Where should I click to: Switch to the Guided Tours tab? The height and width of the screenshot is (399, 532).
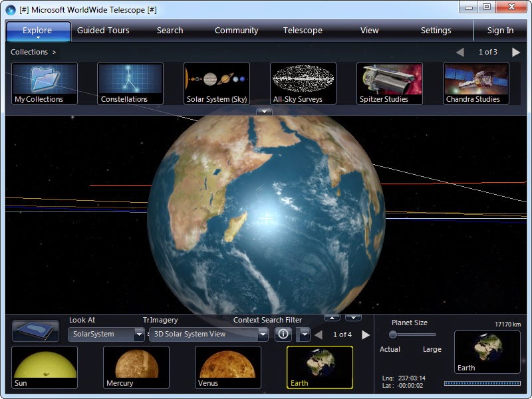click(x=103, y=31)
